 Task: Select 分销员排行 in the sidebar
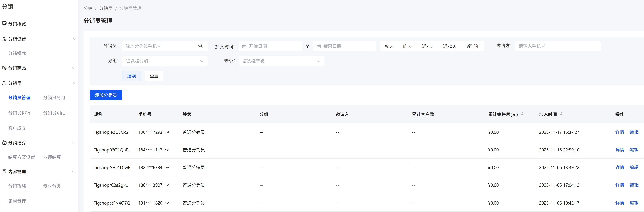19,113
